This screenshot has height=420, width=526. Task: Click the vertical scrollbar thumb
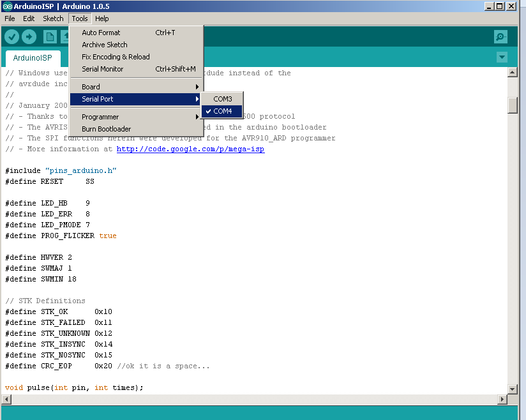tap(512, 105)
